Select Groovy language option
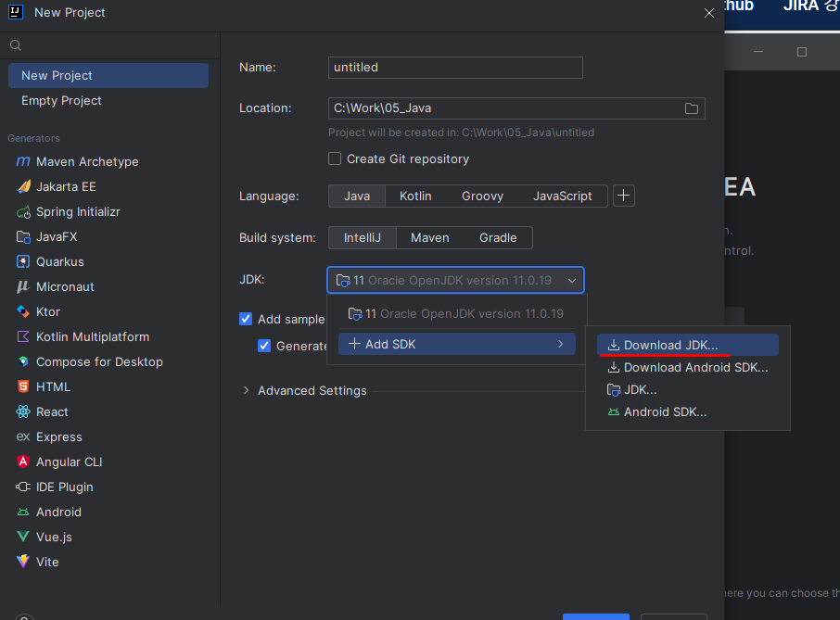The width and height of the screenshot is (840, 620). [x=482, y=196]
